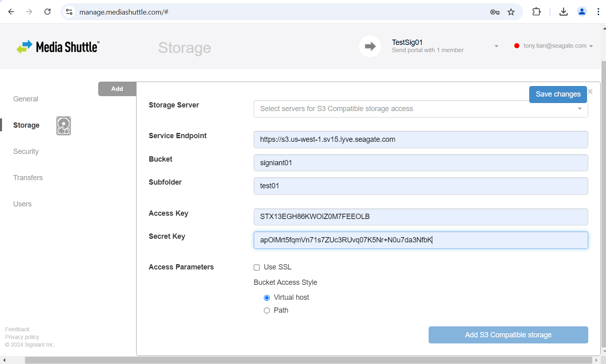The height and width of the screenshot is (364, 606).
Task: Click the hard drive Storage icon
Action: pos(63,126)
